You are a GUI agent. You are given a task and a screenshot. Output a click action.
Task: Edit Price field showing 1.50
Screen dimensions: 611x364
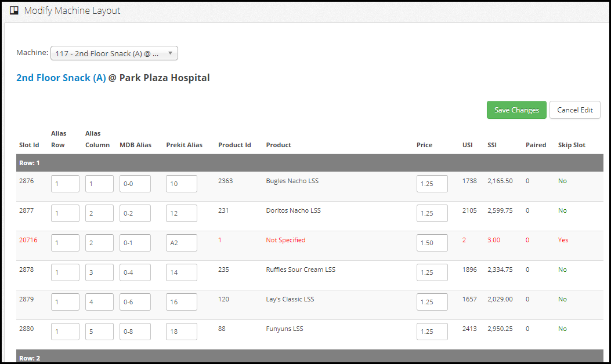pos(432,243)
